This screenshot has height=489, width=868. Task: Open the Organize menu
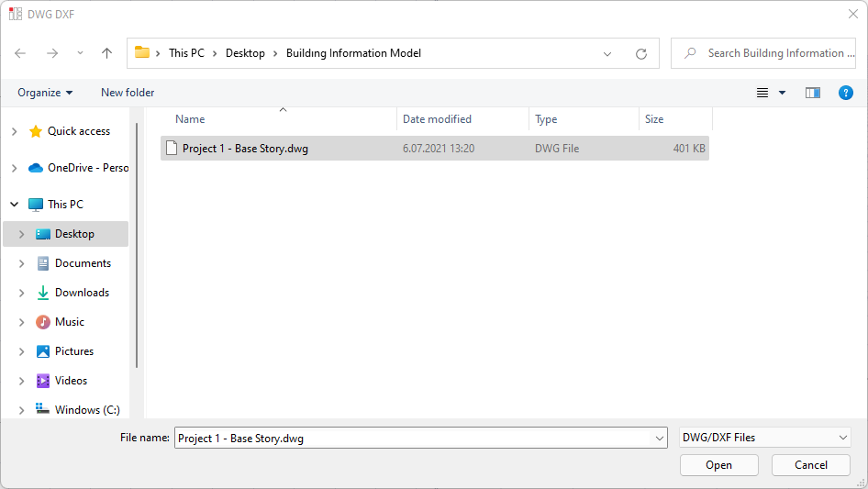point(45,93)
